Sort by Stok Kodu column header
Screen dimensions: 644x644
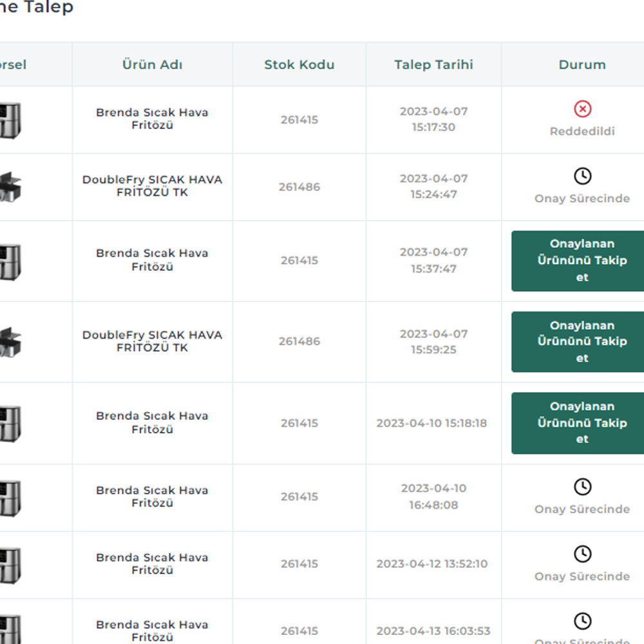pos(299,64)
